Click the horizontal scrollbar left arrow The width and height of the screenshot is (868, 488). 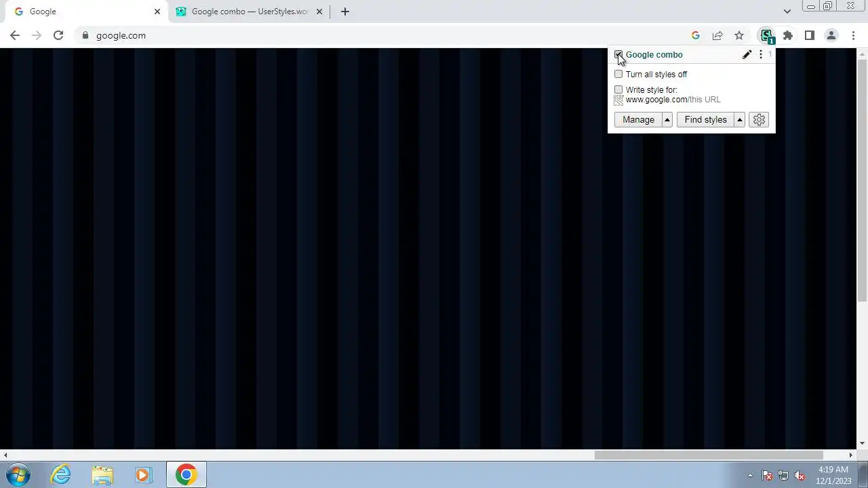(x=5, y=455)
